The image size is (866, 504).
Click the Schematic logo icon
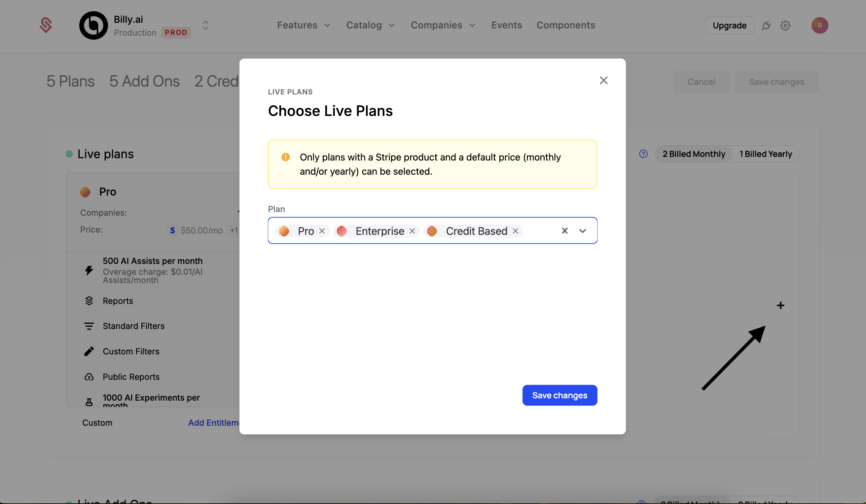[x=46, y=25]
